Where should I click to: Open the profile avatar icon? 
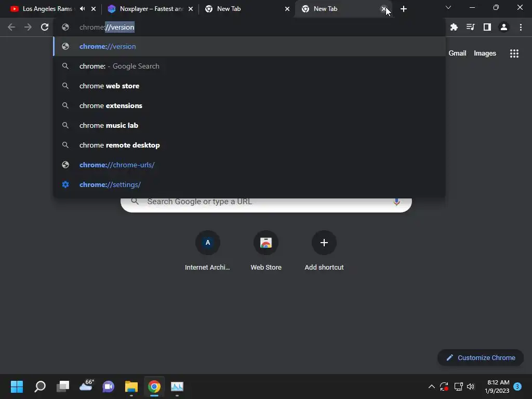504,27
